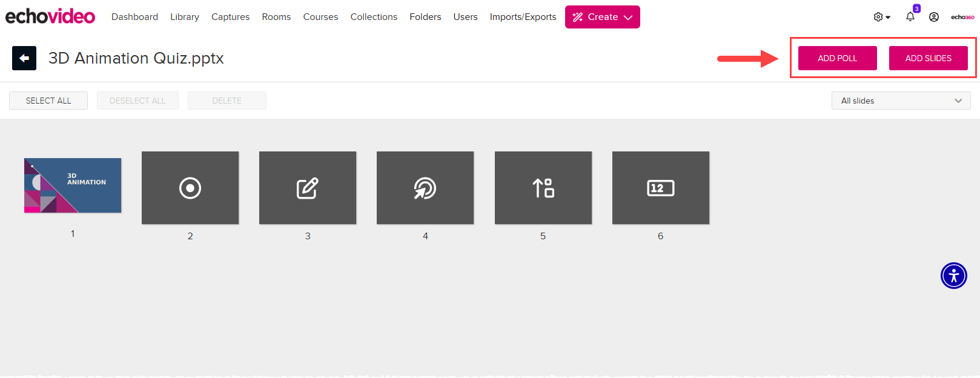Viewport: 980px width, 378px height.
Task: Expand the Create dropdown button
Action: [x=603, y=17]
